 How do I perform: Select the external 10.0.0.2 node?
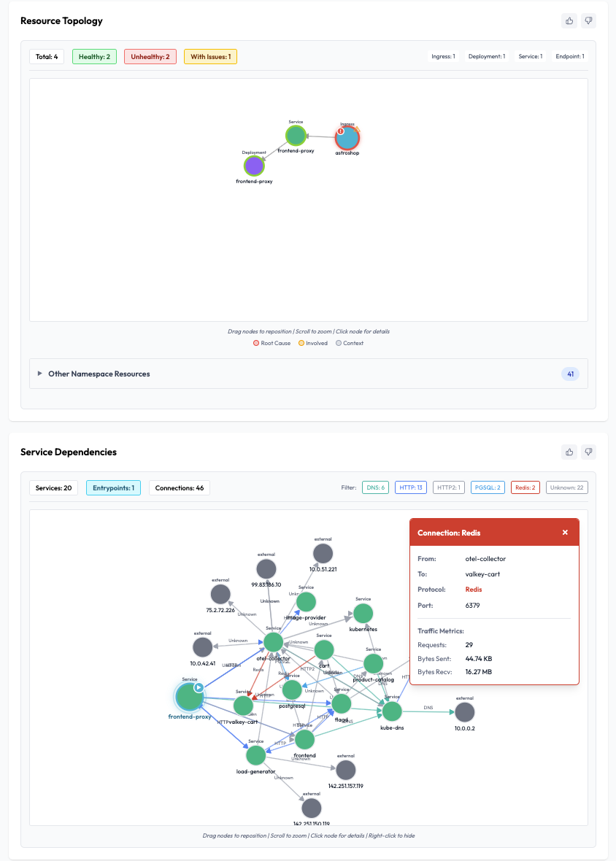[465, 711]
